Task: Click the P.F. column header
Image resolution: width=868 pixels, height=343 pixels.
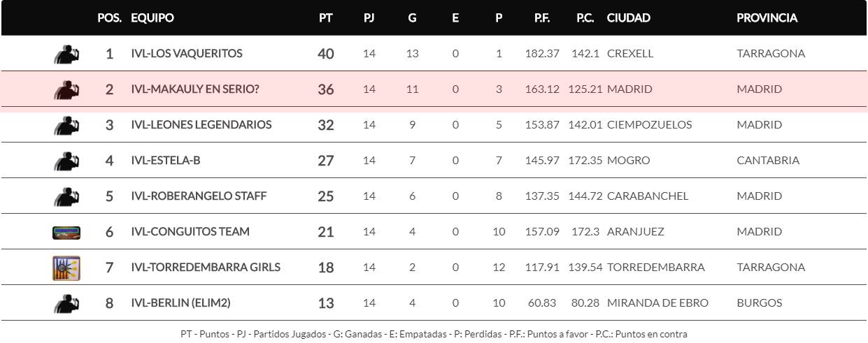Action: (542, 18)
